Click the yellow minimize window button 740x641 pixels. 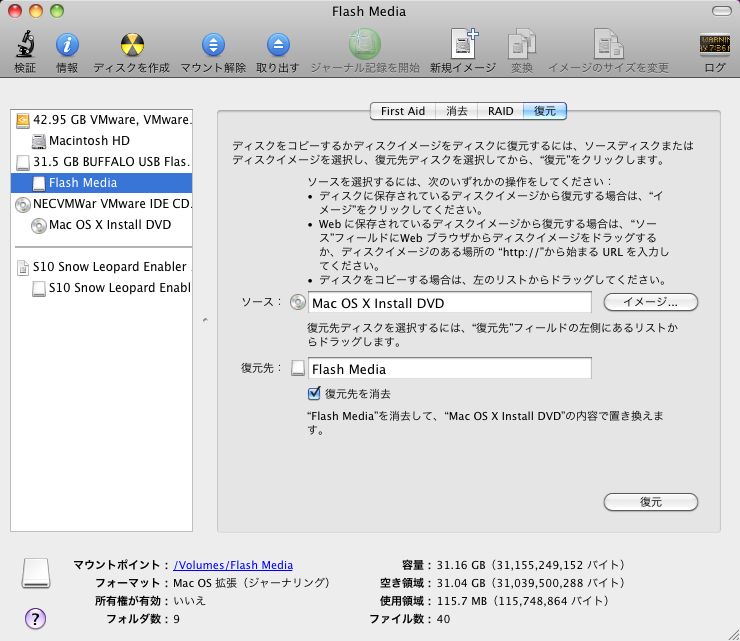pyautogui.click(x=36, y=11)
